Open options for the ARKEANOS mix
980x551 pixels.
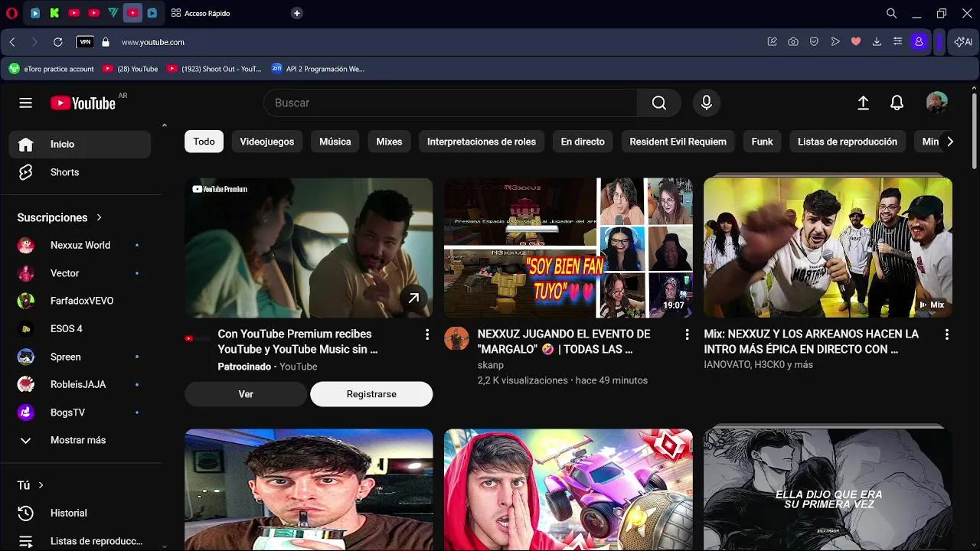click(946, 334)
